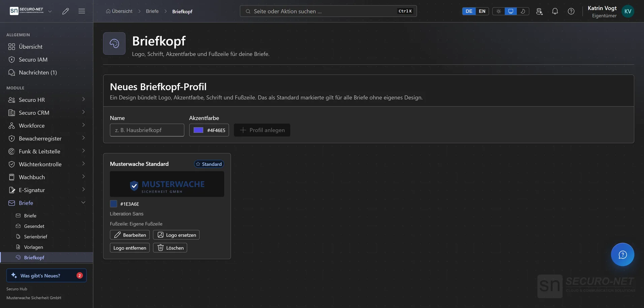This screenshot has width=644, height=308.
Task: Open the help question mark icon
Action: pyautogui.click(x=571, y=11)
